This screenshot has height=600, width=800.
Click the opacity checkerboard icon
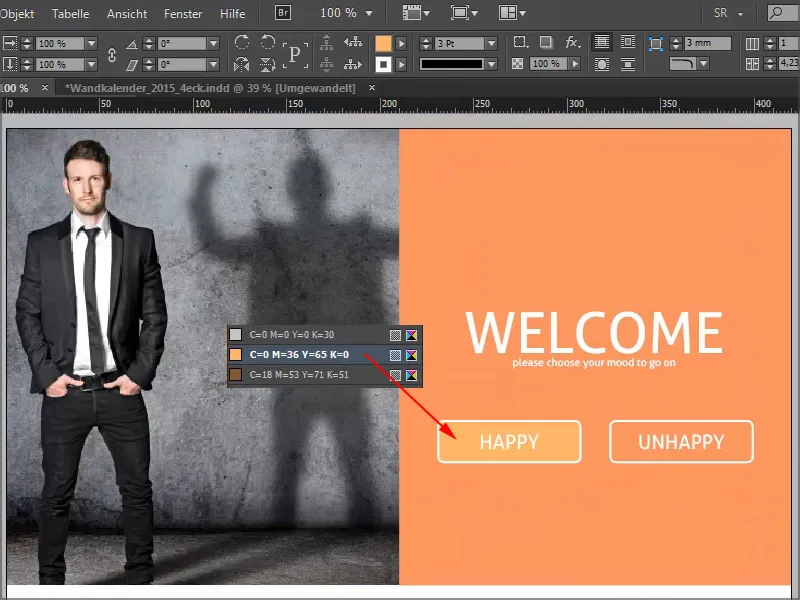tap(517, 64)
